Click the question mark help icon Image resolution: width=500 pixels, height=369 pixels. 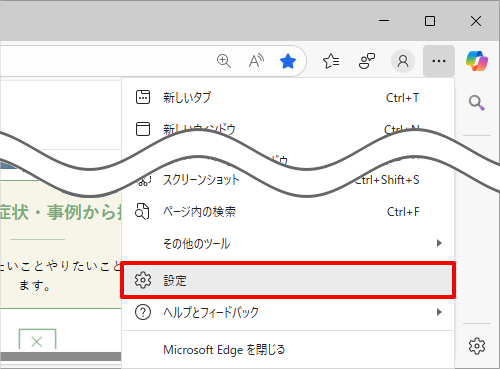(143, 312)
